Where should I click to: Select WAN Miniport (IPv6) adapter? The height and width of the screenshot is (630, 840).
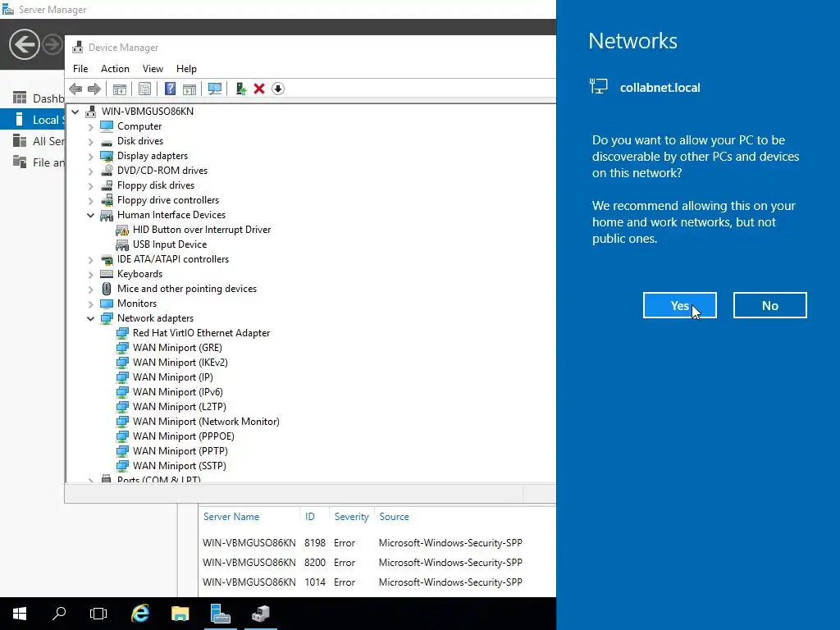tap(177, 392)
